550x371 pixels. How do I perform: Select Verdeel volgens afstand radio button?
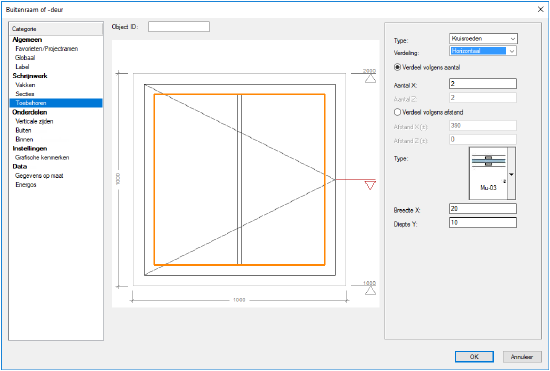click(397, 112)
